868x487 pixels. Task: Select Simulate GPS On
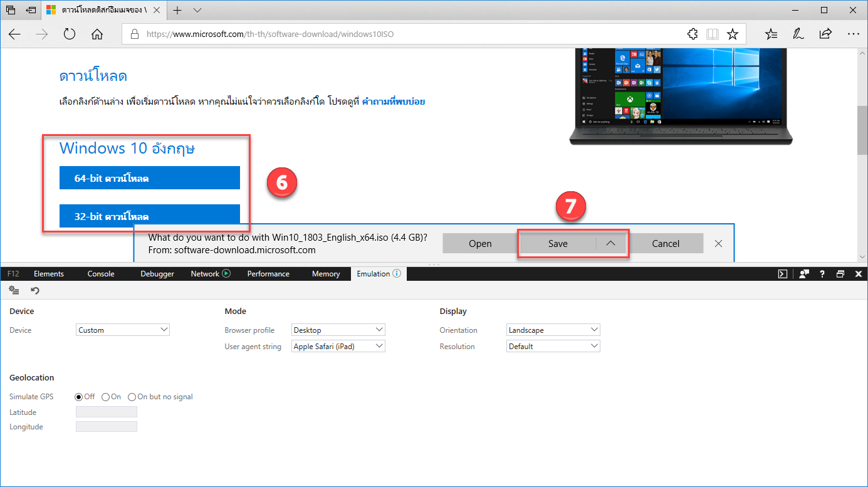click(105, 397)
